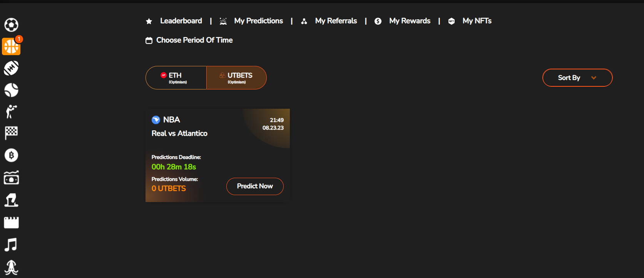Open the Real vs Atlantico match title
The image size is (644, 278).
(x=179, y=133)
